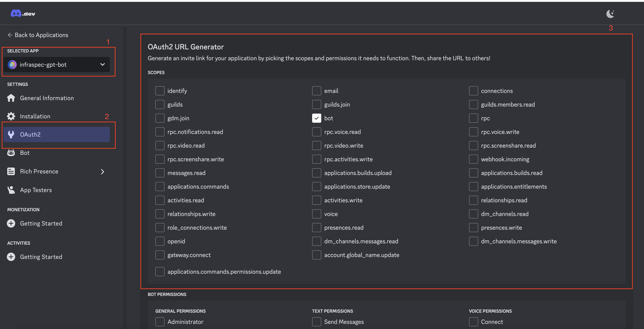Enable the rpc scope checkbox
Viewport: 644px width, 329px height.
pos(473,118)
